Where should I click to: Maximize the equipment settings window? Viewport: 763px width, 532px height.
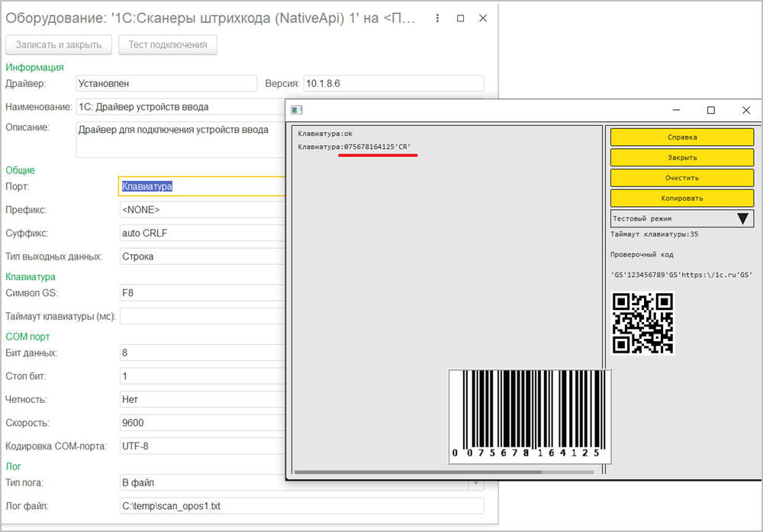tap(460, 18)
